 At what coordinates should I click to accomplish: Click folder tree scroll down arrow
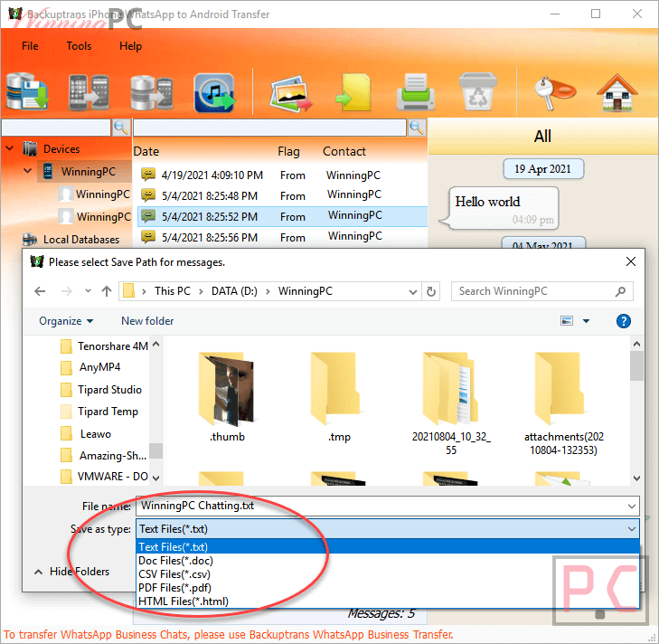point(155,478)
